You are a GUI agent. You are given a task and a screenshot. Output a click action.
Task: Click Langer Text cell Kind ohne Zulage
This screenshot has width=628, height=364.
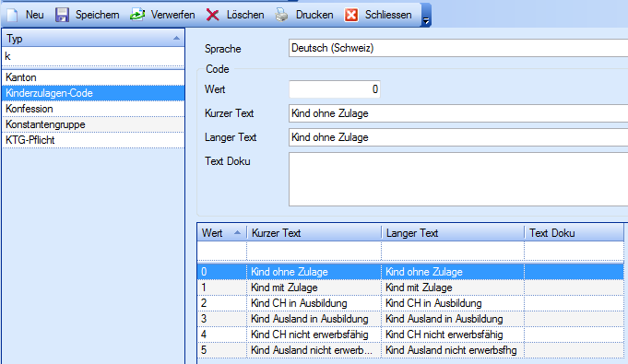click(x=453, y=272)
